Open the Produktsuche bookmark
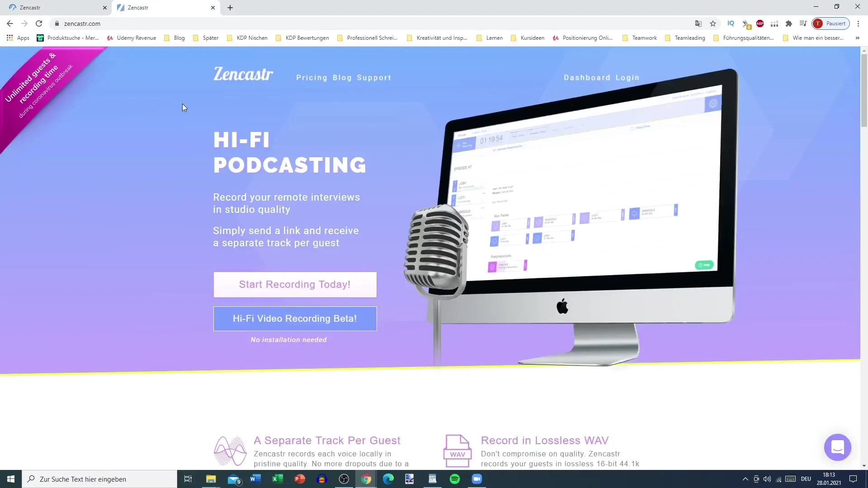Screen dimensions: 868x488 [x=68, y=38]
